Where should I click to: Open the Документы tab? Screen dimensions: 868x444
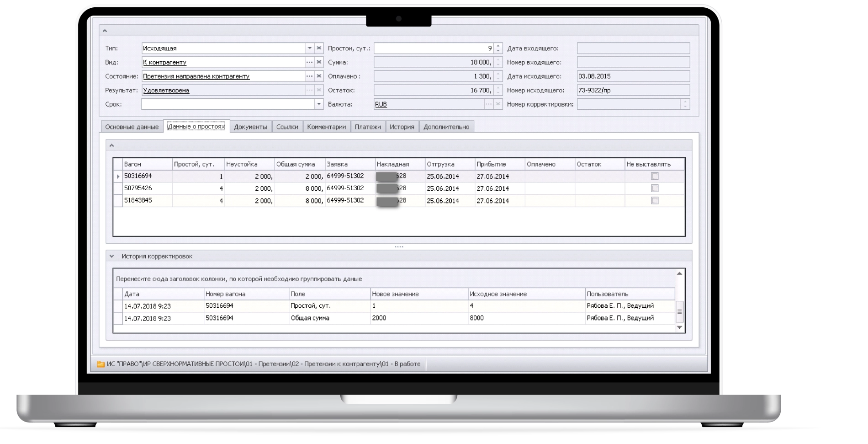coord(250,127)
